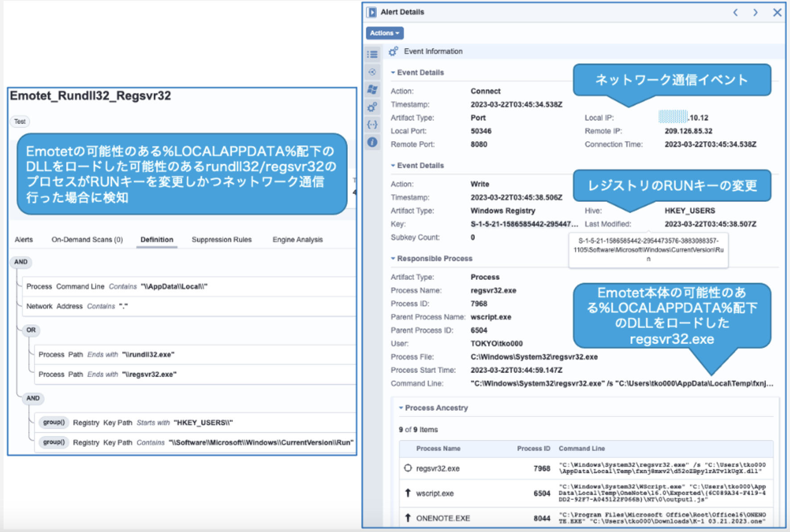
Task: Select the ONENOTE.EXE ancestry row
Action: (586, 518)
